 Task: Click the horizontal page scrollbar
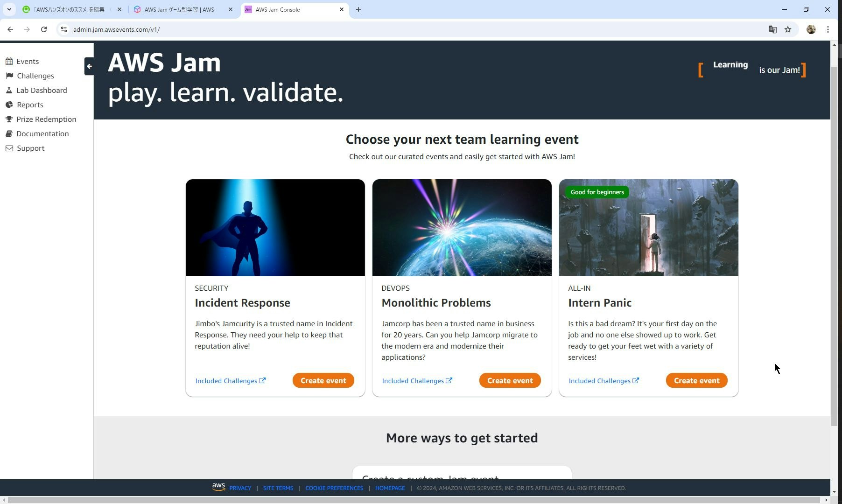click(414, 500)
